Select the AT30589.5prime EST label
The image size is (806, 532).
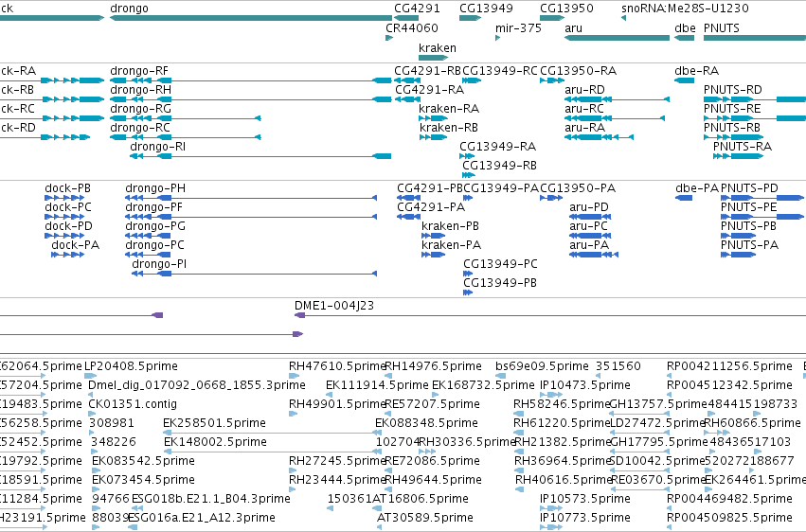(425, 518)
